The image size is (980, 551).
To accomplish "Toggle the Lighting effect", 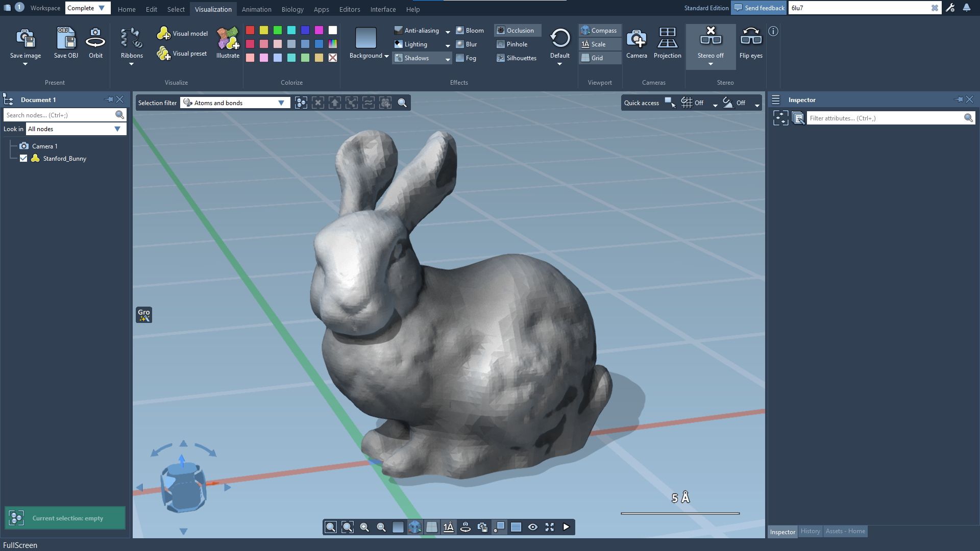I will [410, 44].
